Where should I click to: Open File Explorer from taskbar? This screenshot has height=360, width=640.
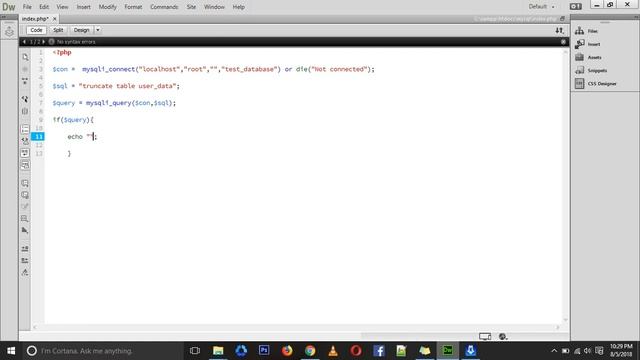tap(218, 351)
